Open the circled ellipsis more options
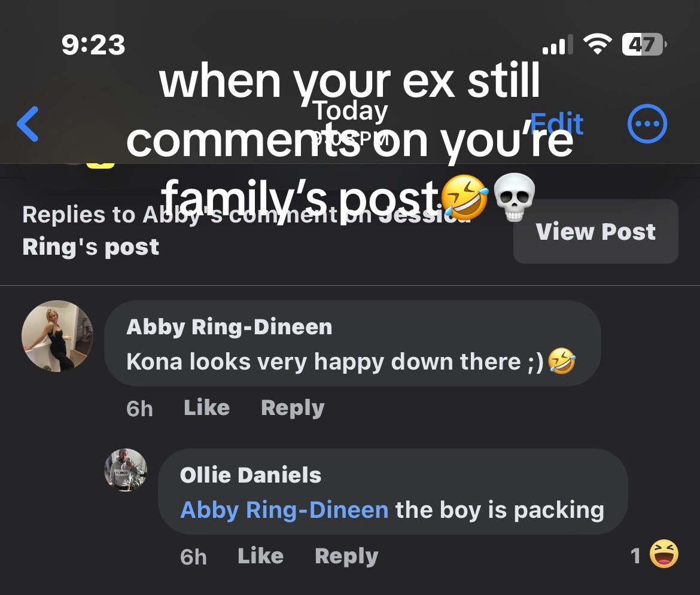700x595 pixels. (x=646, y=124)
